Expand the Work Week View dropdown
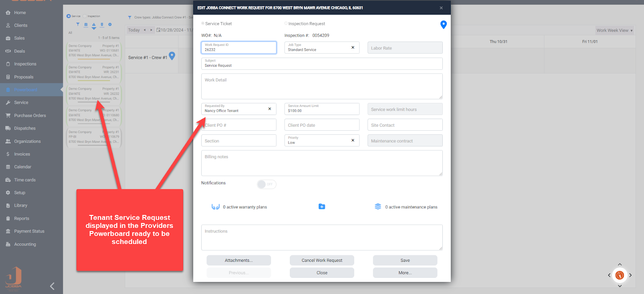This screenshot has height=294, width=644. 614,31
